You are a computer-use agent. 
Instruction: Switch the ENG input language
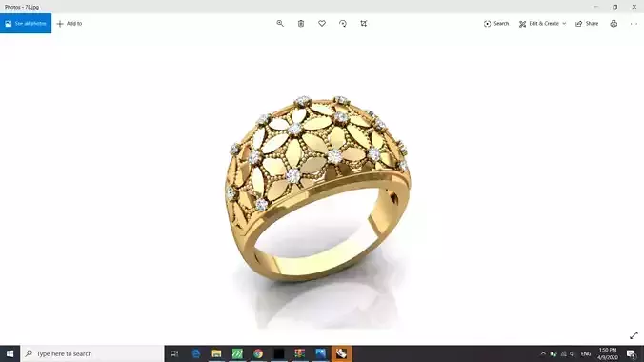tap(586, 353)
